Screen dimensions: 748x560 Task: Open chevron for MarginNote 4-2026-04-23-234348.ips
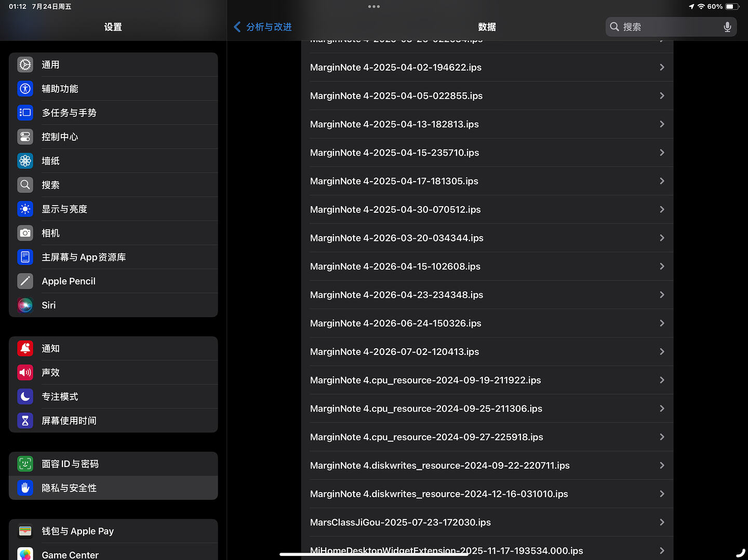pyautogui.click(x=662, y=295)
